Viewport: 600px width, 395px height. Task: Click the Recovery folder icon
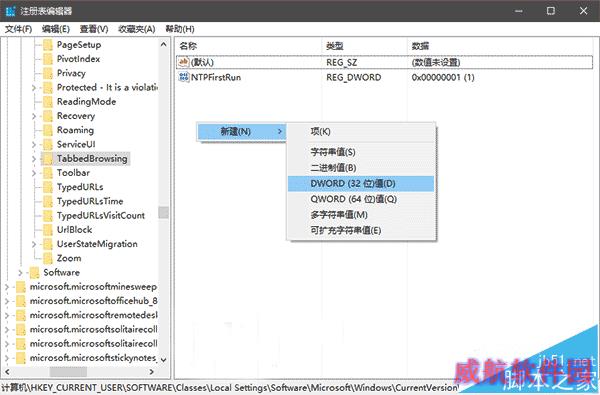tap(47, 116)
